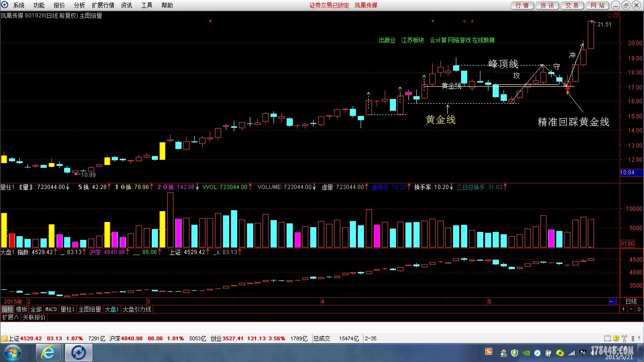Image resolution: width=644 pixels, height=362 pixels.
Task: Open the 分析 menu
Action: pyautogui.click(x=80, y=5)
